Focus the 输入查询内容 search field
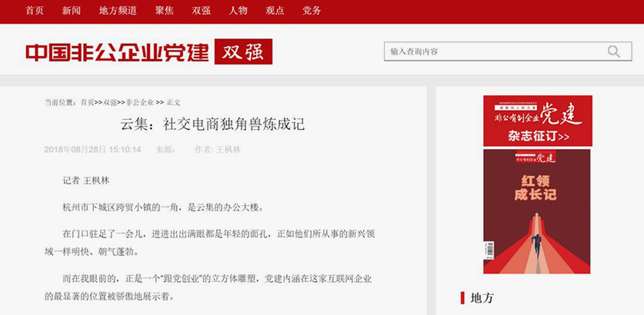The height and width of the screenshot is (315, 644). [x=508, y=51]
